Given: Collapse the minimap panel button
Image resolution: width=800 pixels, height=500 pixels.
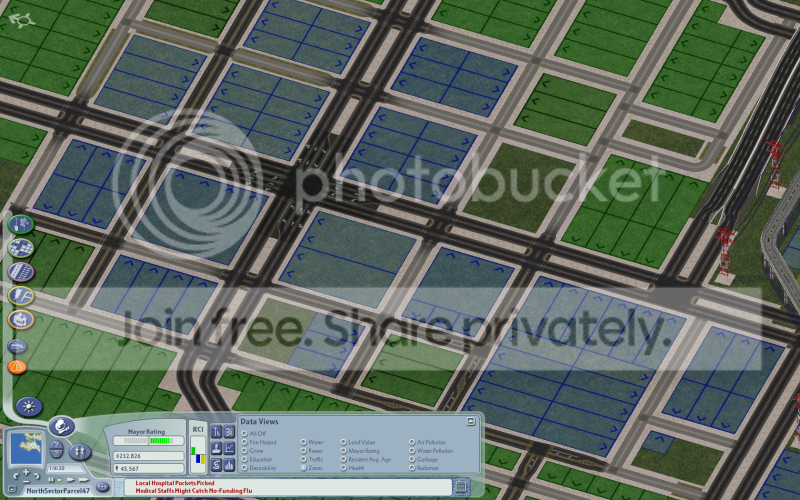Looking at the screenshot, I should (12, 489).
